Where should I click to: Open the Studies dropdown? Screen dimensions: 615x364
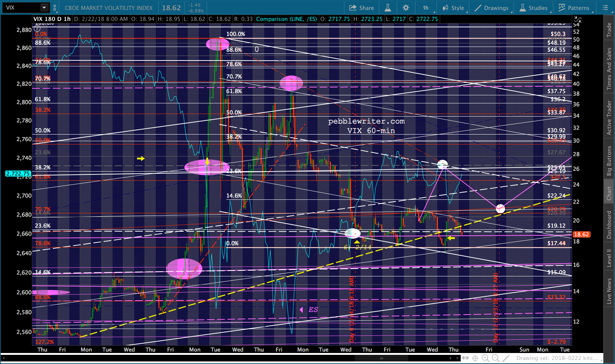534,8
